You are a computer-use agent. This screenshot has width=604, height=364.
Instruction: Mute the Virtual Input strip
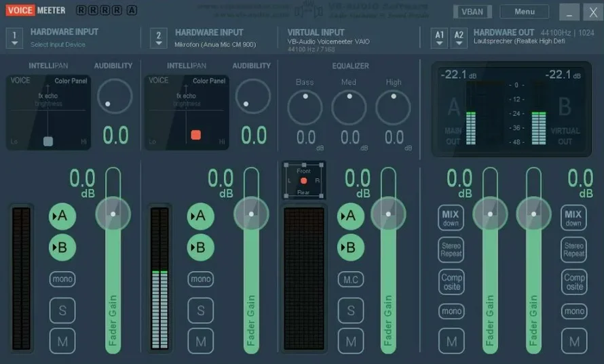point(351,341)
